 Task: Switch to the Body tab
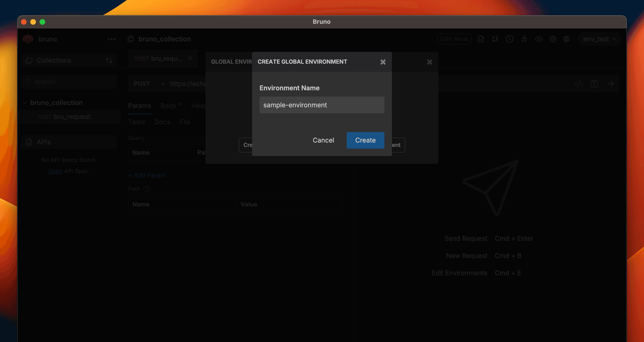click(x=168, y=106)
